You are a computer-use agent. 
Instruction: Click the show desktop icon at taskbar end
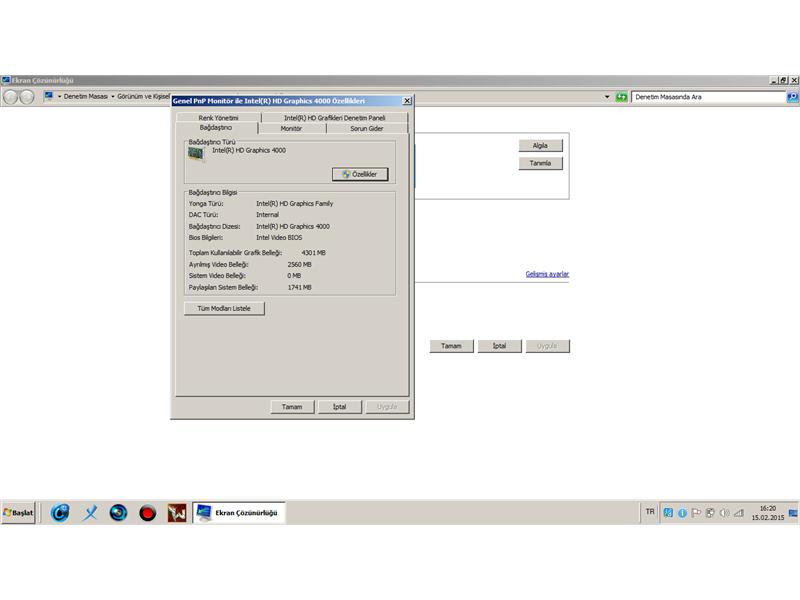(793, 513)
